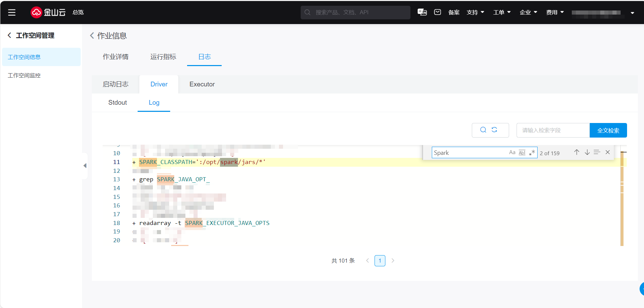Go back from 工作空间管理 with the arrow
The height and width of the screenshot is (308, 644).
coord(9,35)
